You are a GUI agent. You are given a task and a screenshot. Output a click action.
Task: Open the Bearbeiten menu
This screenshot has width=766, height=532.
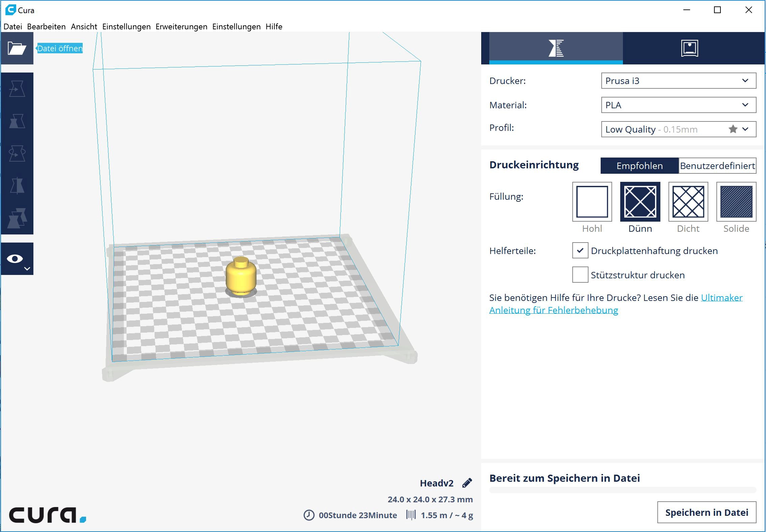46,27
